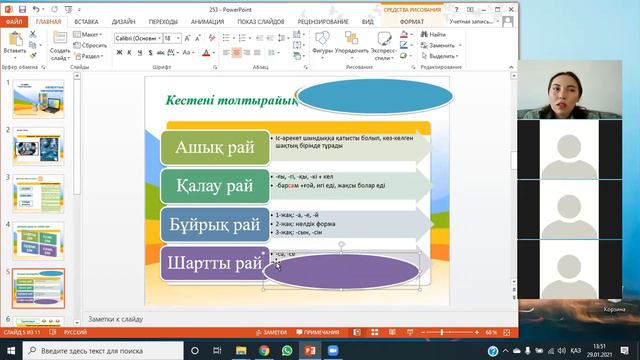
Task: Click the zoom in plus button
Action: coord(476,332)
